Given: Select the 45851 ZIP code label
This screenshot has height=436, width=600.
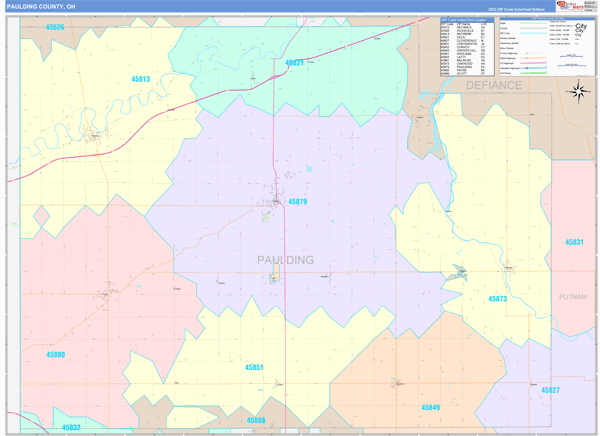Looking at the screenshot, I should (x=255, y=367).
